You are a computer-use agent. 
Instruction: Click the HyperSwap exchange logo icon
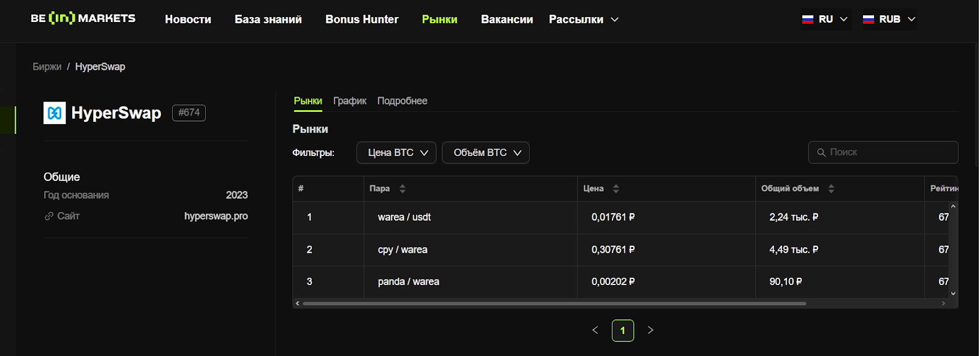55,113
